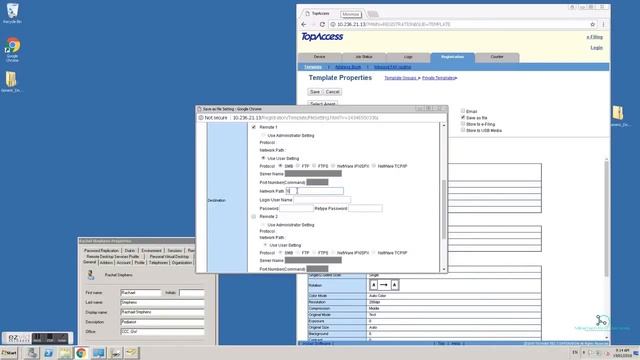Click in the Remote 1 Login User Name field

(322, 200)
